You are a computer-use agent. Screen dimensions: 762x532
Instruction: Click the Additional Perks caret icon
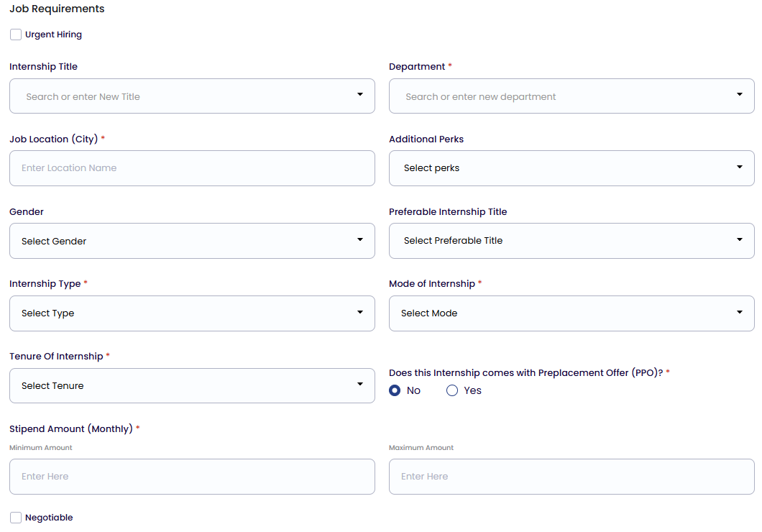pyautogui.click(x=740, y=167)
